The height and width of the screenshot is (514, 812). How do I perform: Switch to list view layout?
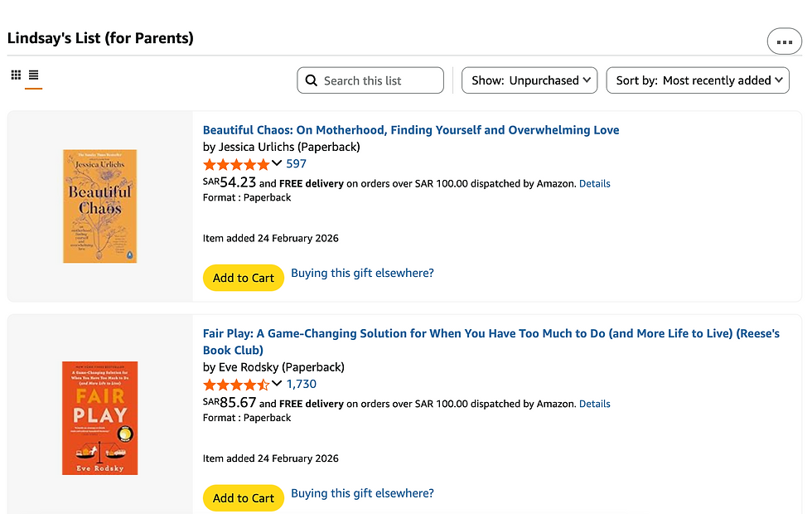(33, 75)
